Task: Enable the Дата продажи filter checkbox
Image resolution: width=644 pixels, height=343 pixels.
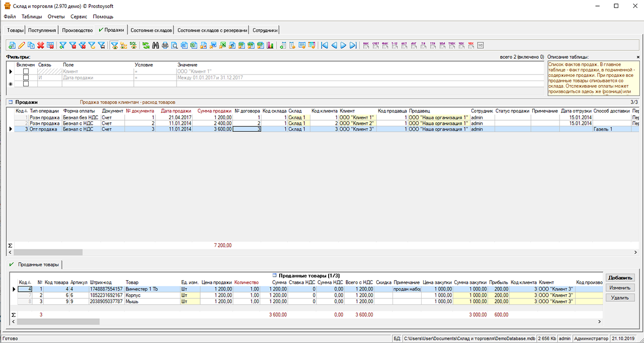Action: pos(26,78)
